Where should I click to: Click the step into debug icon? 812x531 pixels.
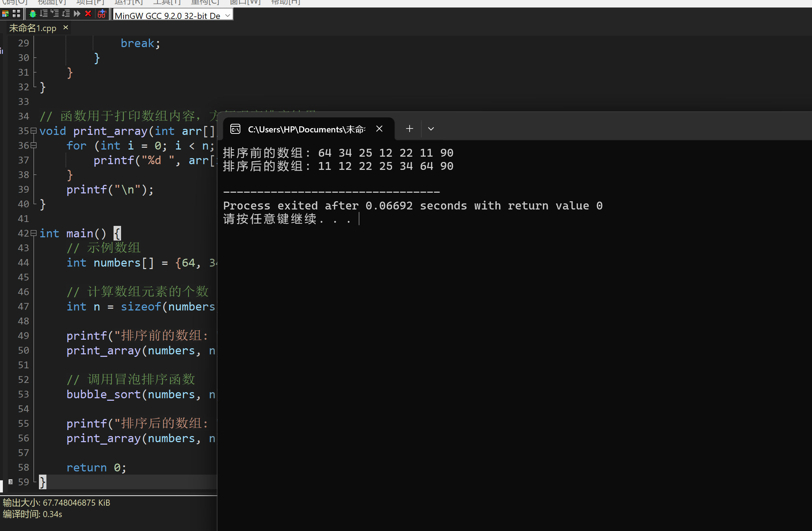tap(55, 14)
